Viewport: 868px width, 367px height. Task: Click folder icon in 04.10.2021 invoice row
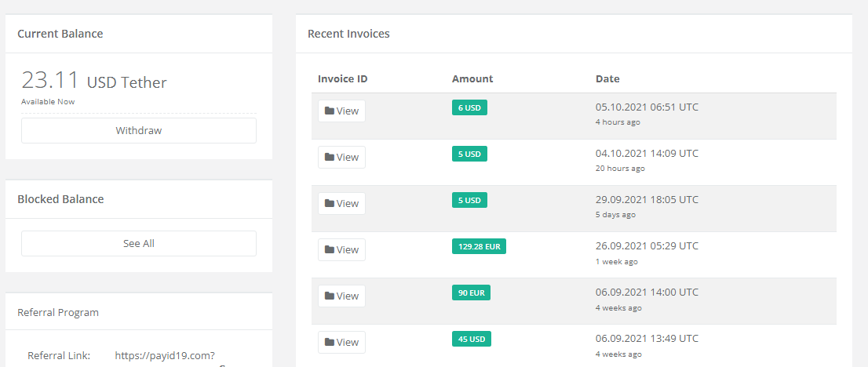point(330,157)
